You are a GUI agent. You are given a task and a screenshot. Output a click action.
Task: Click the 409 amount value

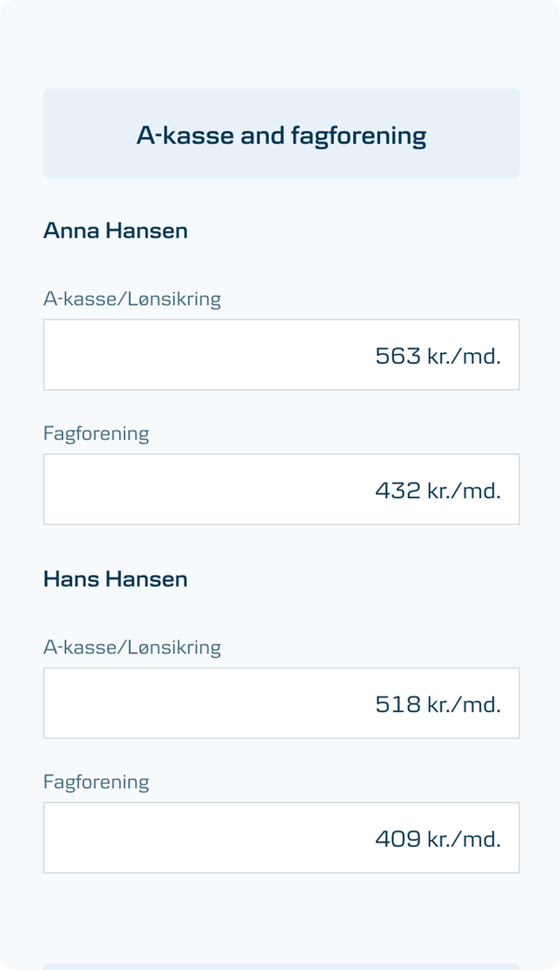pyautogui.click(x=398, y=839)
